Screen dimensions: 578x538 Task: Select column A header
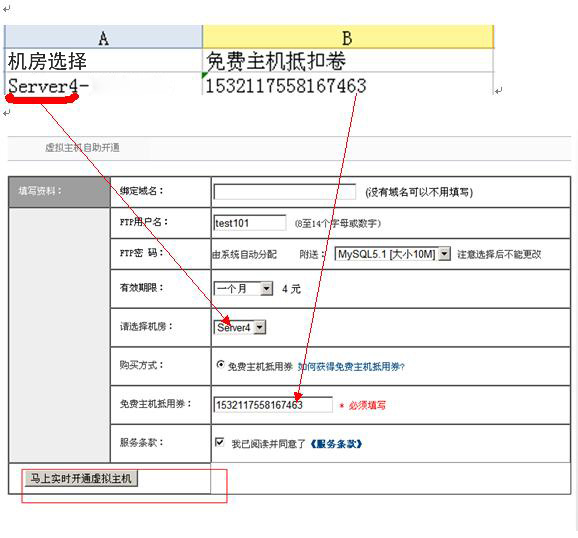click(x=104, y=37)
